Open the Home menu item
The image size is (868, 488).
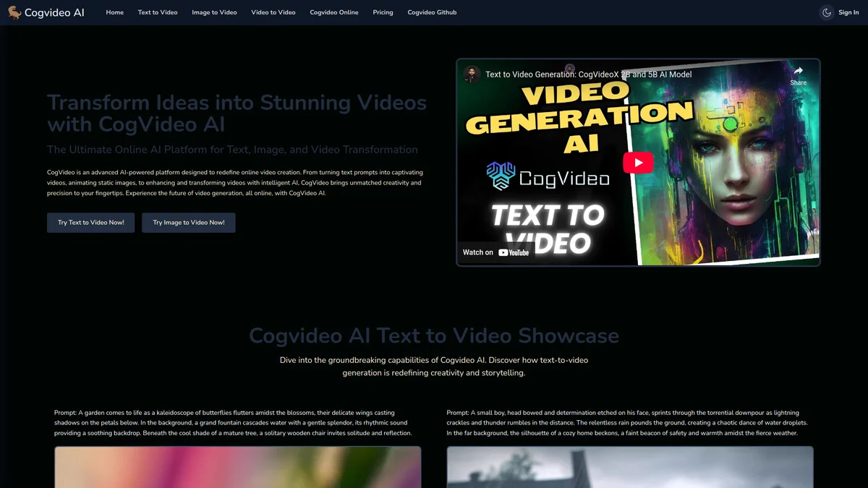coord(114,12)
